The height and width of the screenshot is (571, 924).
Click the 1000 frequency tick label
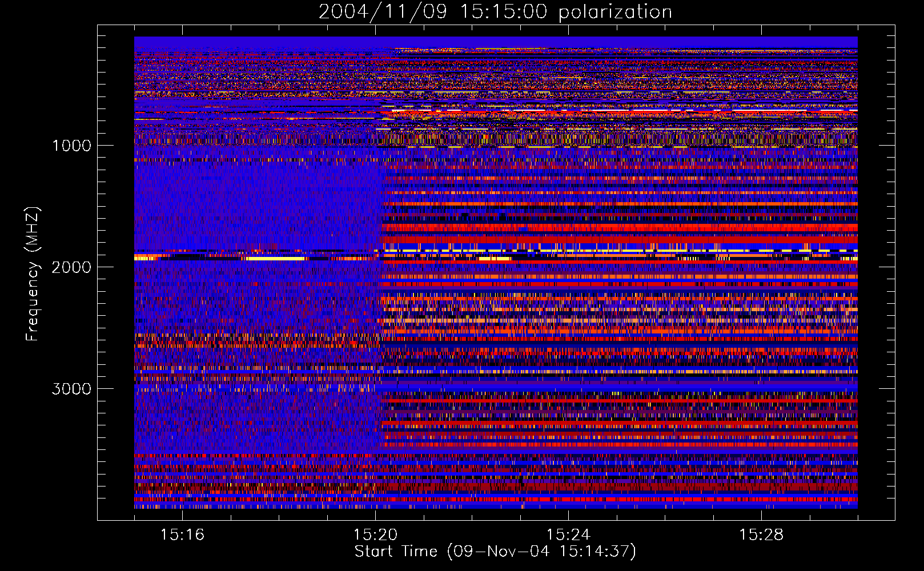tap(72, 146)
